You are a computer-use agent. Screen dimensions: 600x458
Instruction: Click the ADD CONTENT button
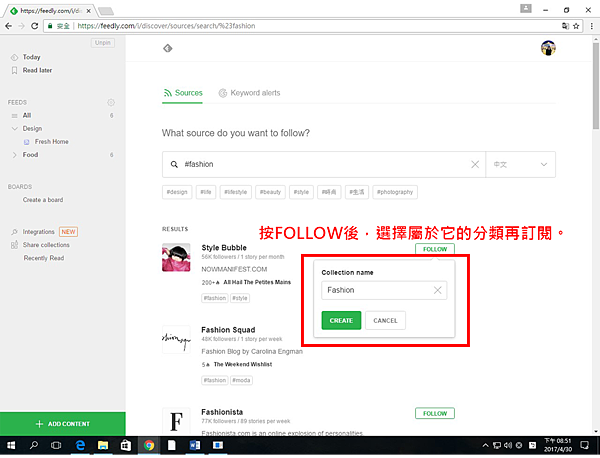coord(63,424)
